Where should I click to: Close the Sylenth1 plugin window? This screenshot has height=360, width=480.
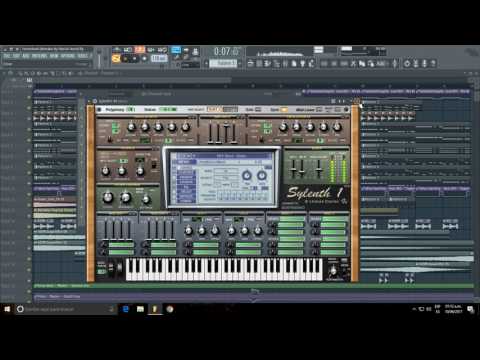pos(357,101)
